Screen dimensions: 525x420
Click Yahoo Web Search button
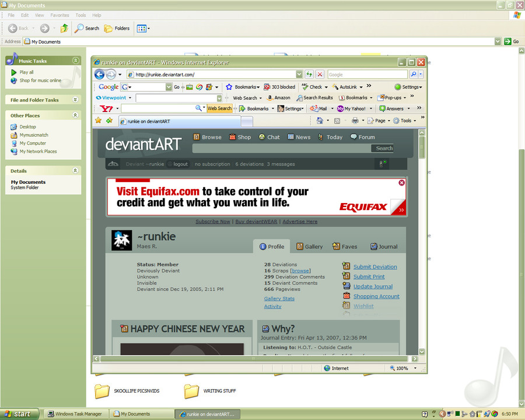pyautogui.click(x=219, y=108)
